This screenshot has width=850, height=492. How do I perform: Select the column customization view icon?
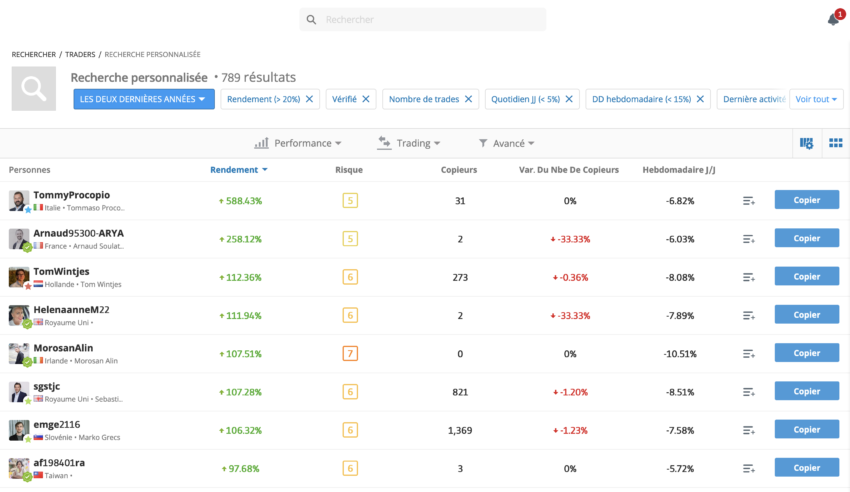[806, 143]
